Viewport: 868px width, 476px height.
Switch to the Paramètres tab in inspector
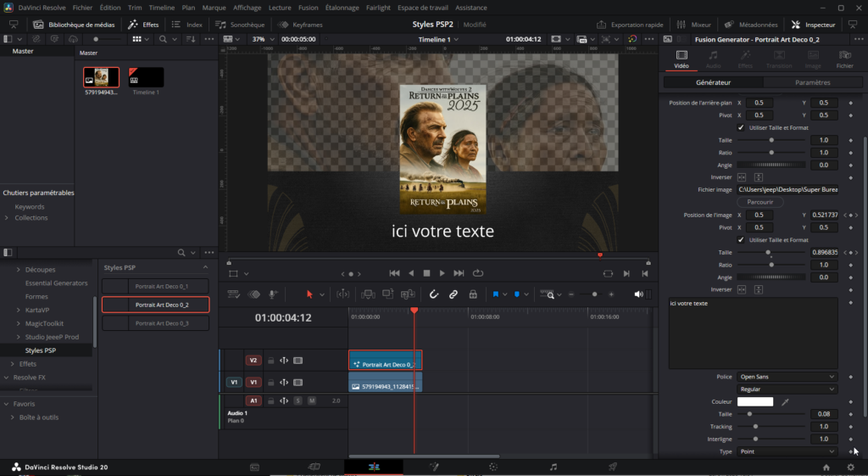(x=812, y=82)
